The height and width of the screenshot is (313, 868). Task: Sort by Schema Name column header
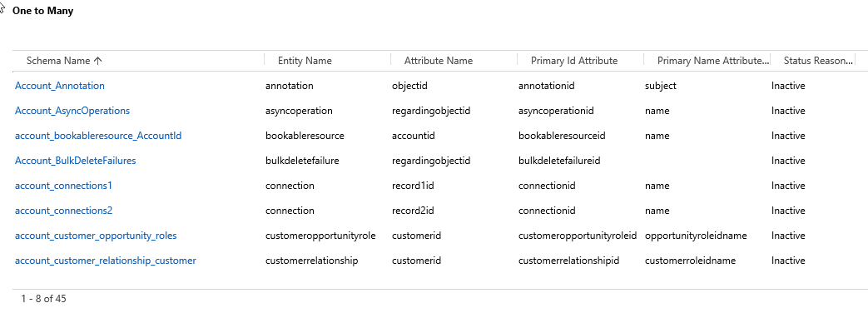pos(64,61)
